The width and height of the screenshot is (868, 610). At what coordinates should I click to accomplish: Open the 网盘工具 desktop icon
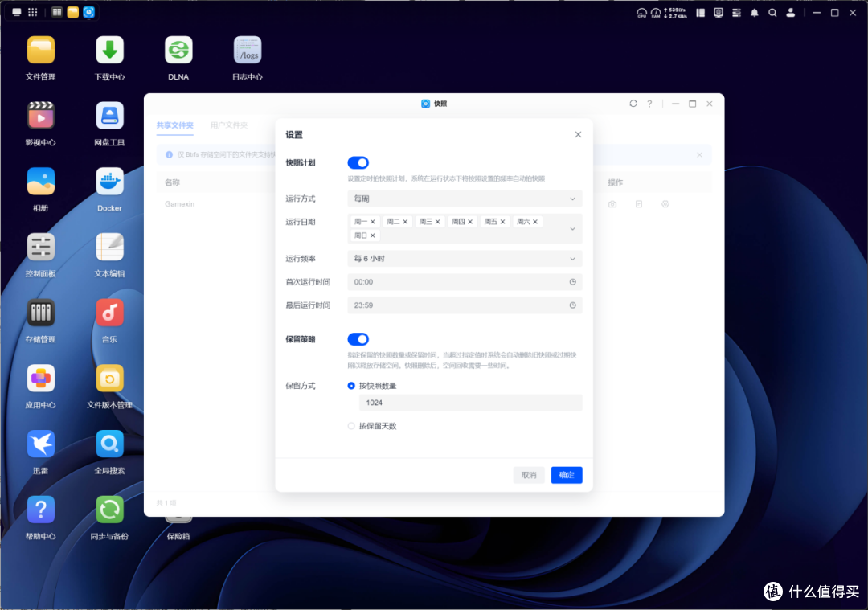pos(109,117)
